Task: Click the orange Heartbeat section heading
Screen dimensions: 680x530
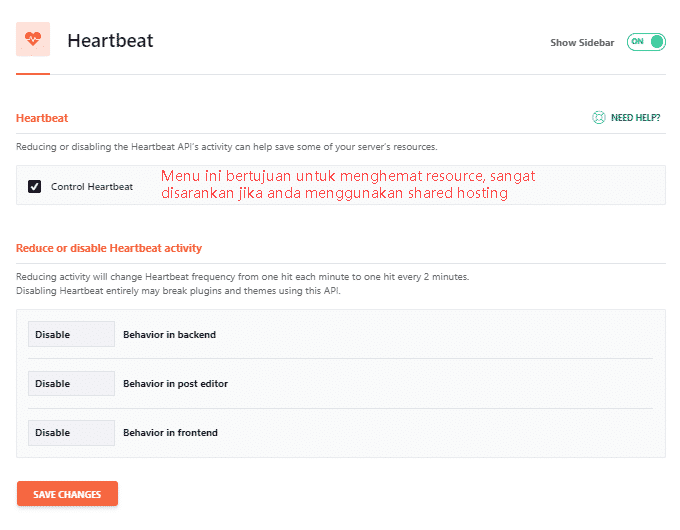Action: pos(42,118)
